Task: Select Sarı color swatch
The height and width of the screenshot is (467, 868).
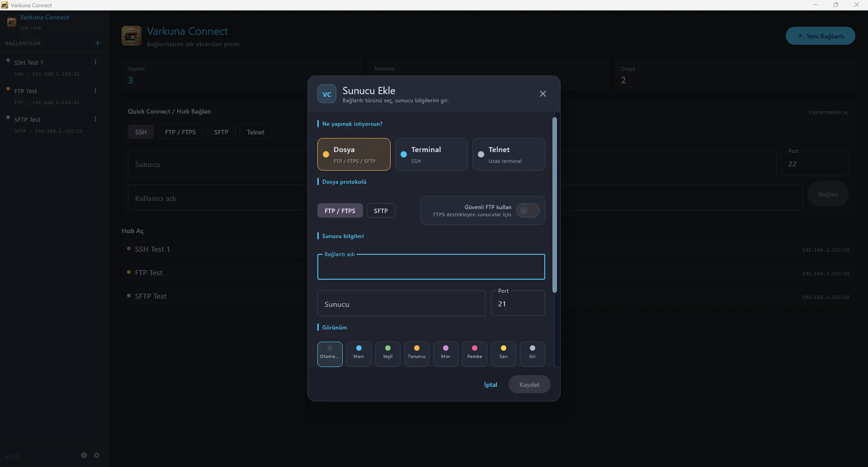Action: point(503,354)
